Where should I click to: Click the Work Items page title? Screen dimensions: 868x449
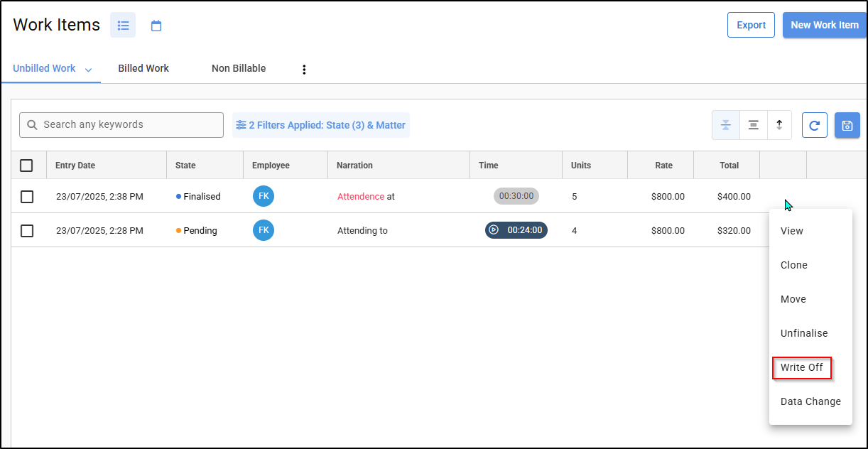[x=57, y=25]
